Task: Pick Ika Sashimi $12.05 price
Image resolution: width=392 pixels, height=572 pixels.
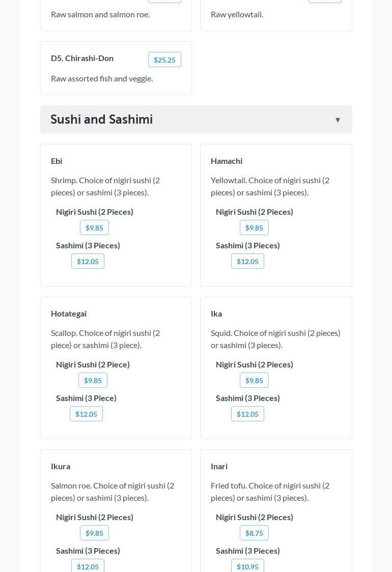Action: point(247,414)
